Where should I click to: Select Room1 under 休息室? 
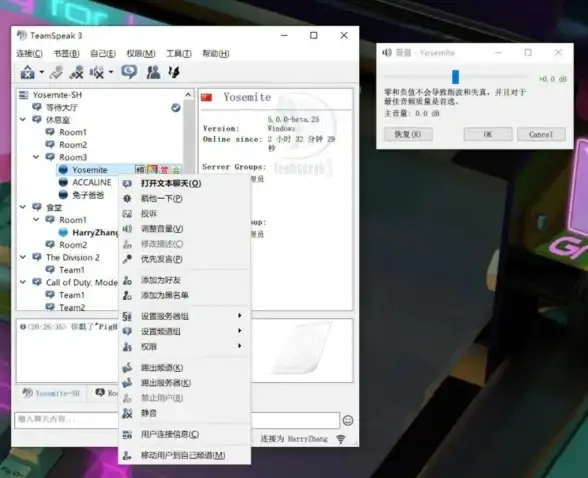click(x=73, y=132)
